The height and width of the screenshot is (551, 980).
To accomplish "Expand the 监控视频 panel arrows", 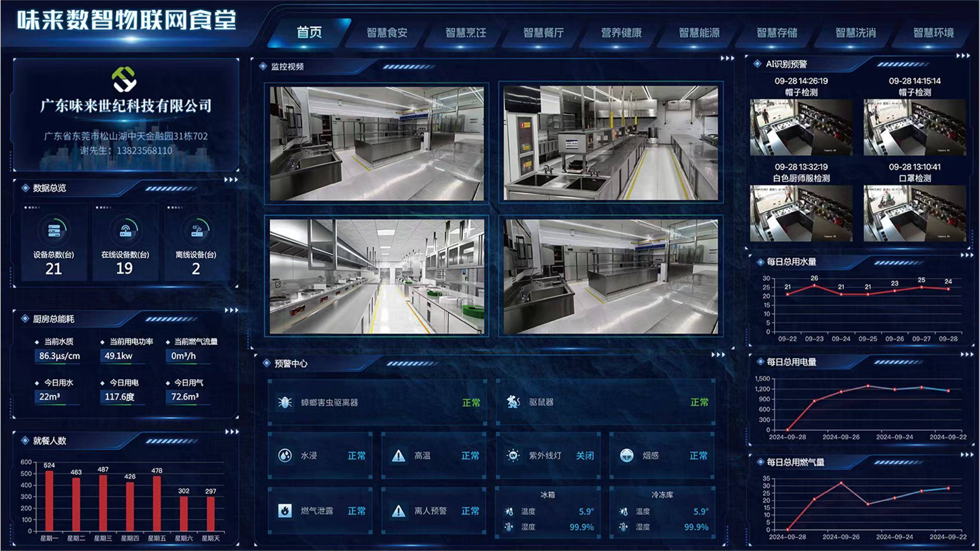I will click(x=727, y=59).
